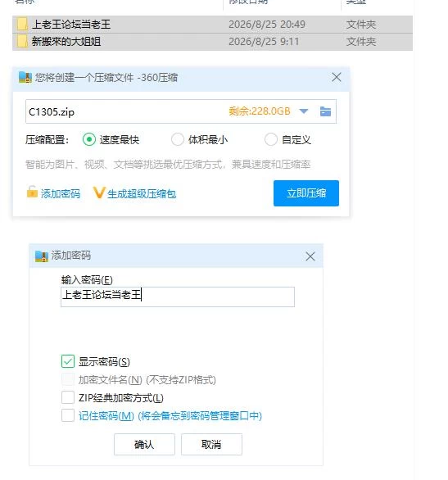Cancel the password dialog with 取消
This screenshot has height=480, width=448.
click(211, 444)
